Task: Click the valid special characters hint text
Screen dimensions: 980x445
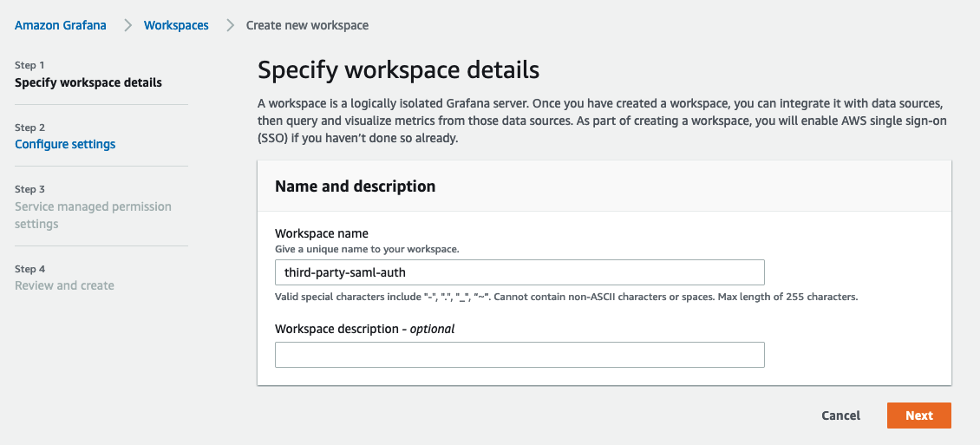Action: click(x=566, y=297)
